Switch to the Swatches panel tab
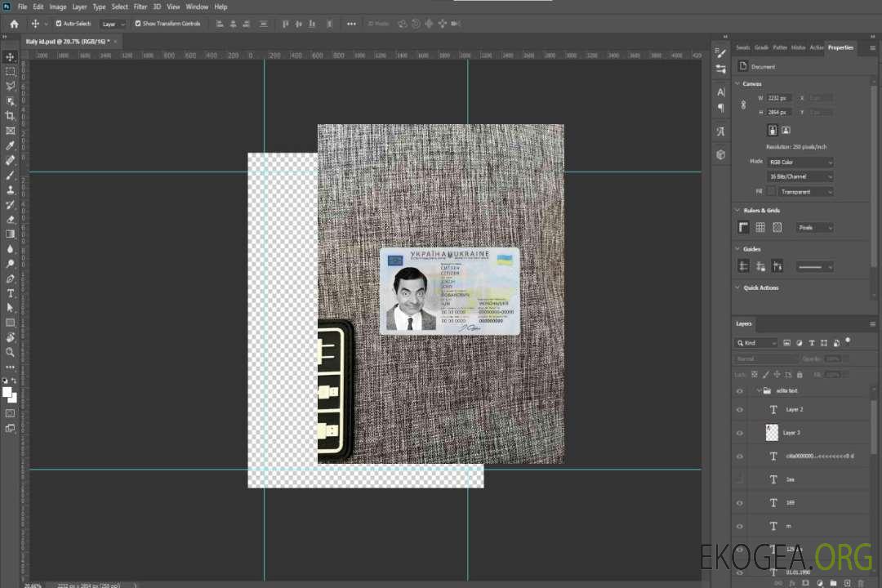The image size is (882, 588). (742, 47)
